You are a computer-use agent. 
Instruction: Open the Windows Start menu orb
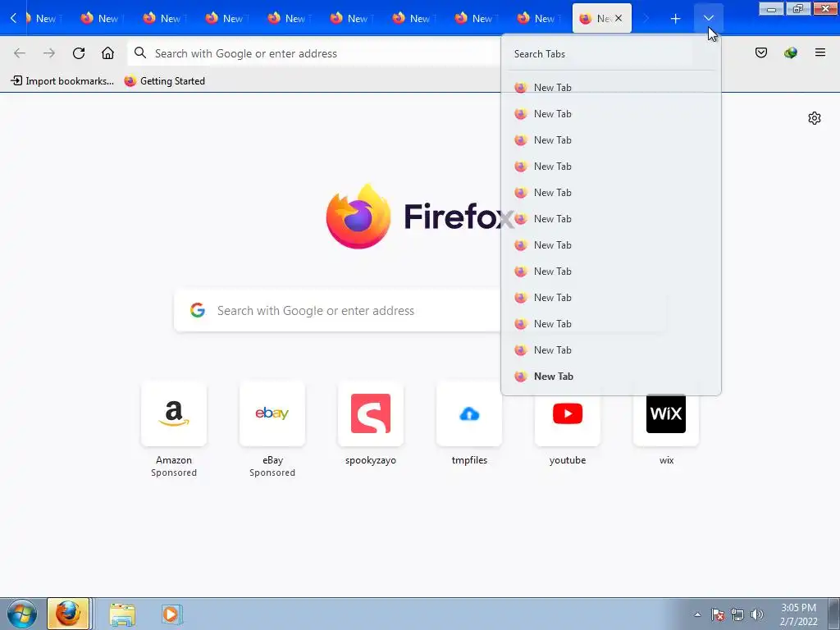pyautogui.click(x=22, y=614)
